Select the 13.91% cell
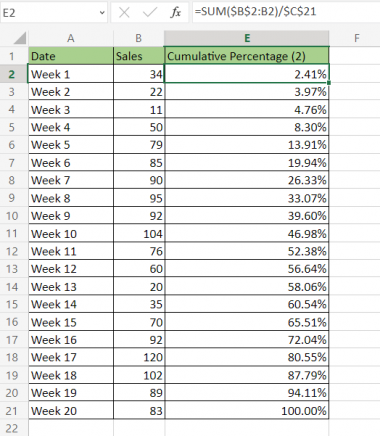The height and width of the screenshot is (436, 380). (247, 145)
